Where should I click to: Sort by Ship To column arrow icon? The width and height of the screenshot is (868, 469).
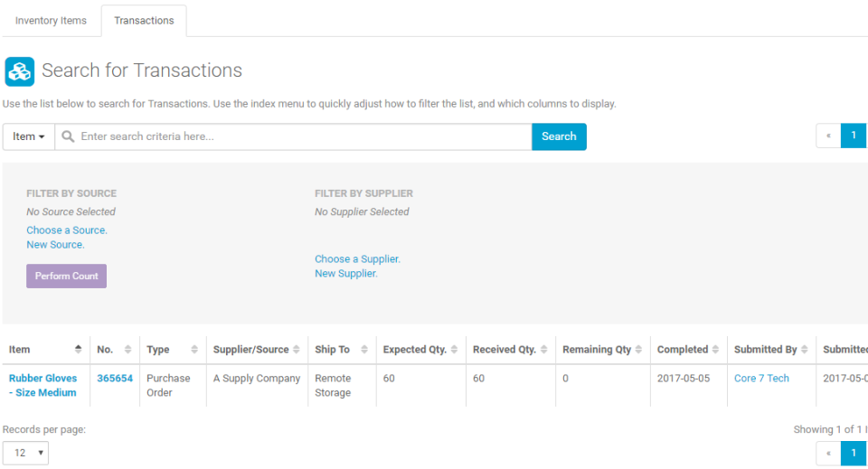click(364, 349)
